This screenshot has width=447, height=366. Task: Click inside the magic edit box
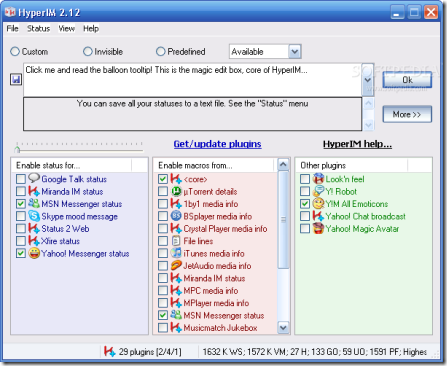(x=192, y=80)
